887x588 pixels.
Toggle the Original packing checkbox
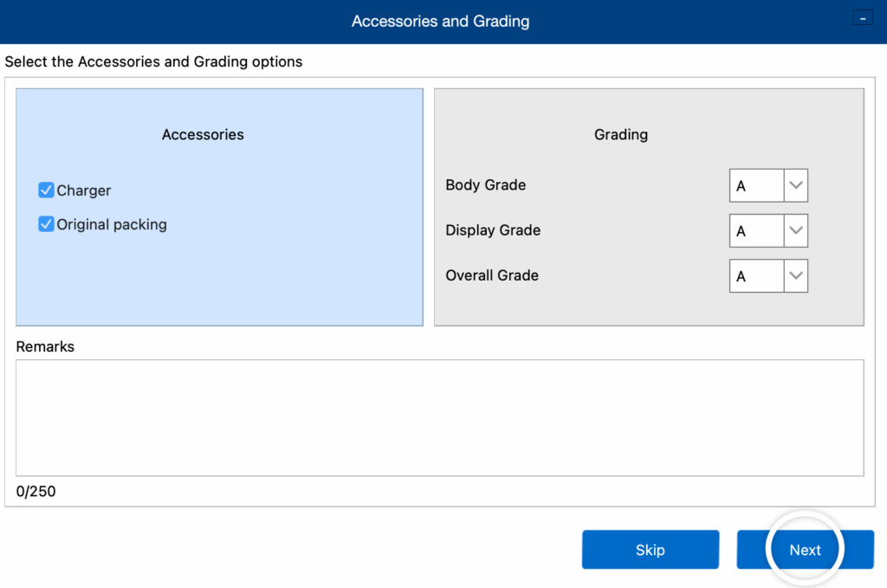47,224
